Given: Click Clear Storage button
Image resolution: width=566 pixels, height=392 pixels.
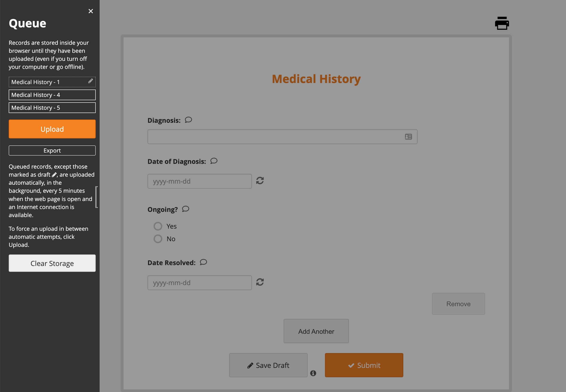Looking at the screenshot, I should (52, 263).
